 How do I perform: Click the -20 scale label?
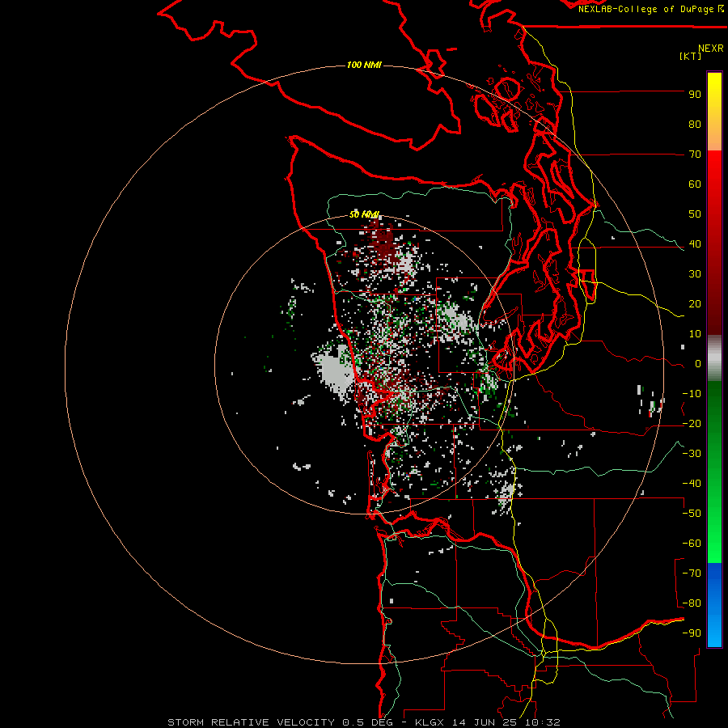[x=692, y=424]
